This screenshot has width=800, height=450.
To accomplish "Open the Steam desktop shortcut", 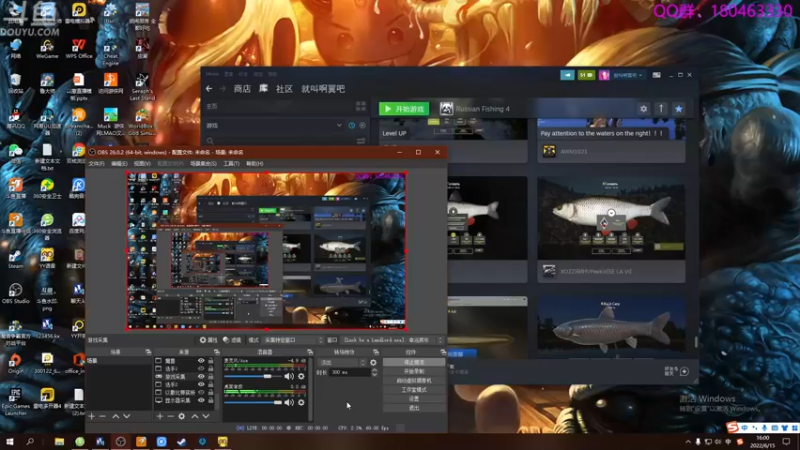I will [x=15, y=258].
